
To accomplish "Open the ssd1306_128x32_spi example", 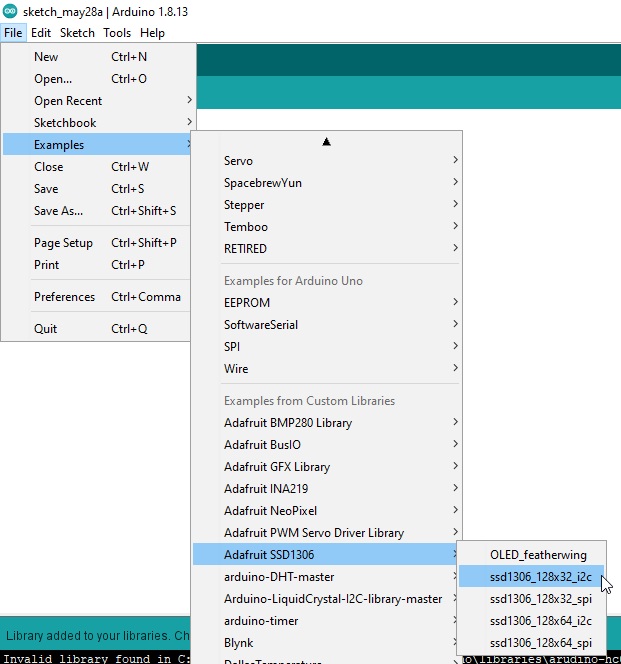I will click(532, 599).
